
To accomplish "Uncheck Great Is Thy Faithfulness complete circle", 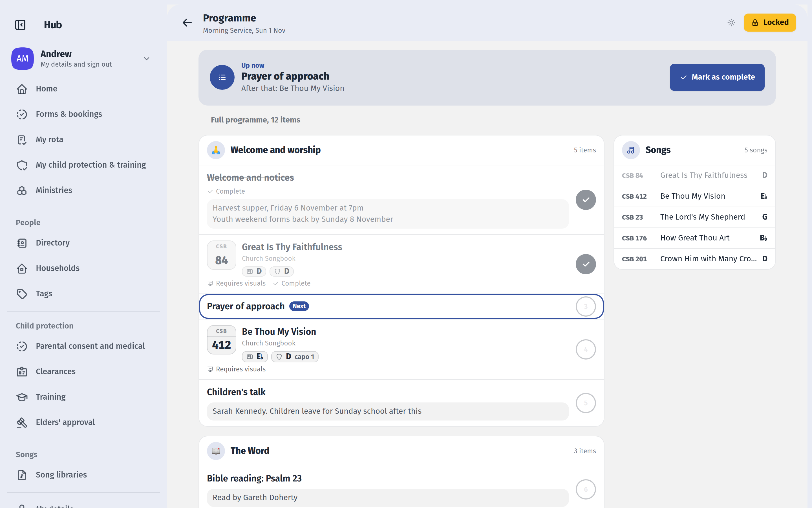I will (x=586, y=264).
